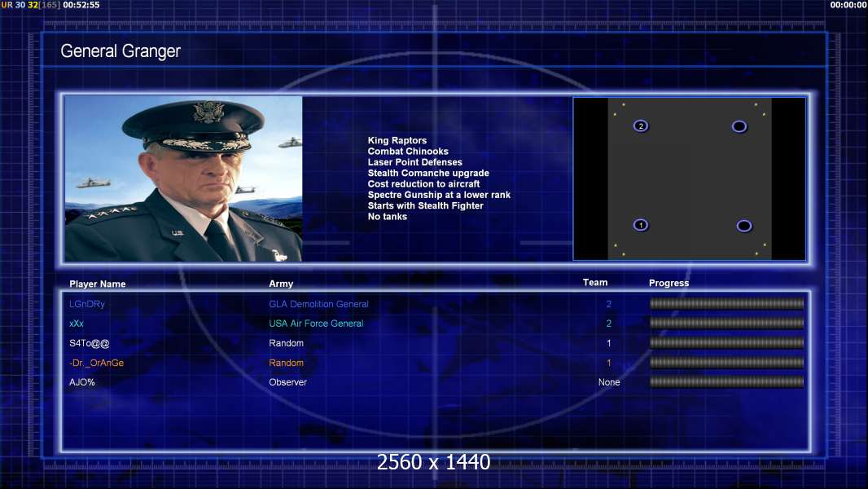
Task: Click the 00:52:55 timer at top left
Action: [x=81, y=5]
